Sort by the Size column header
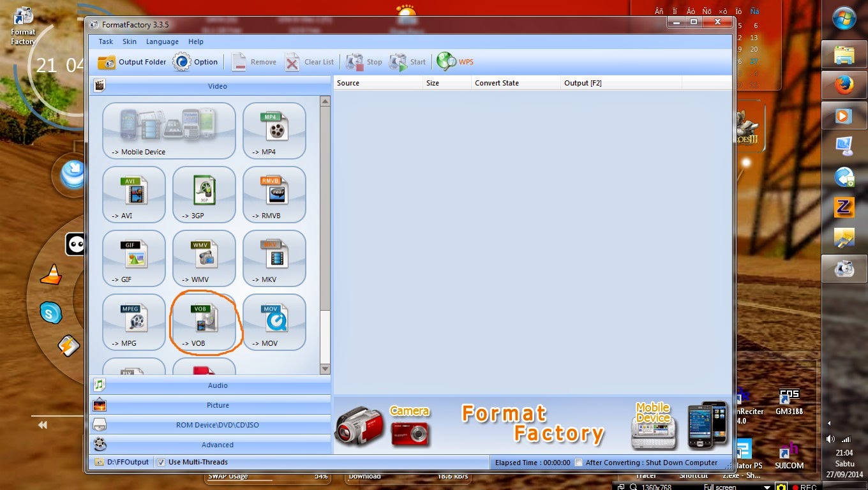 pyautogui.click(x=447, y=83)
